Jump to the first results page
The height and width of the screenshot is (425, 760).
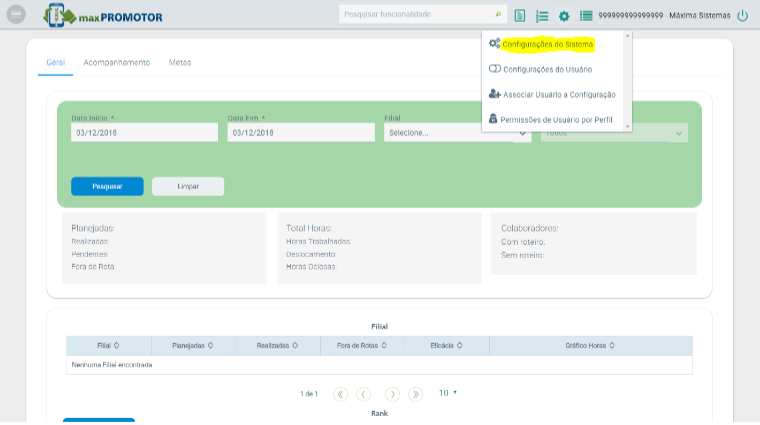340,394
